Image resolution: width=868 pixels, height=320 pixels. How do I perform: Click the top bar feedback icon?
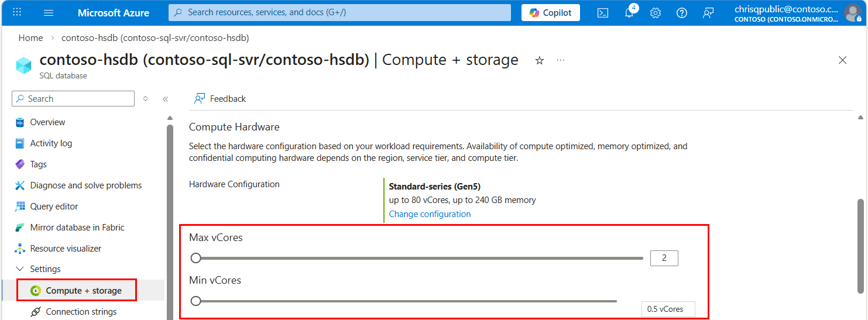click(708, 13)
